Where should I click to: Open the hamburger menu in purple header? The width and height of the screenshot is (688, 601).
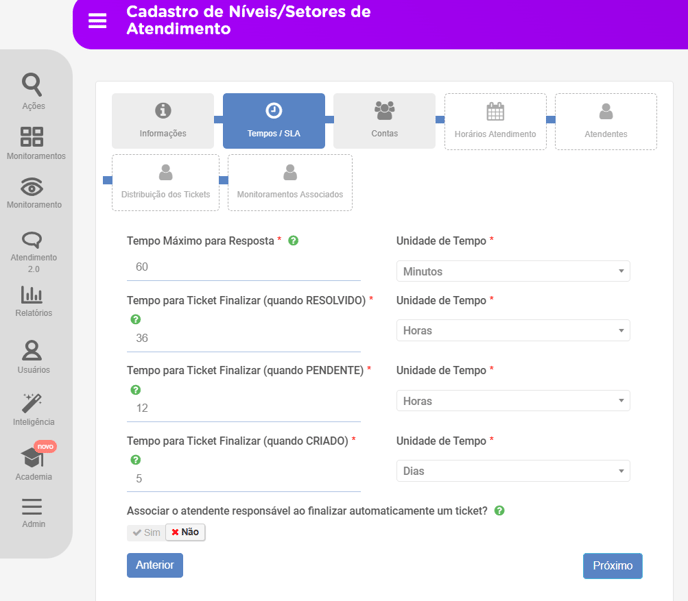(x=97, y=20)
